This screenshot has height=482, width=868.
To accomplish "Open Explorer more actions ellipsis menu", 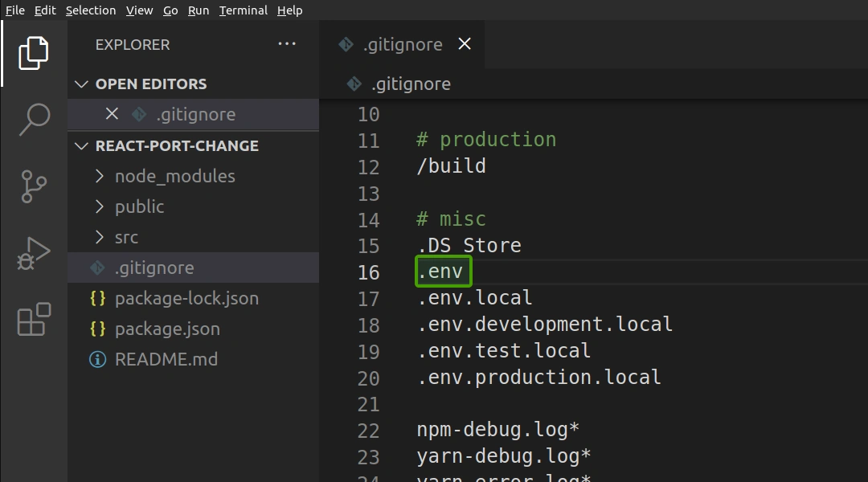I will [x=287, y=43].
